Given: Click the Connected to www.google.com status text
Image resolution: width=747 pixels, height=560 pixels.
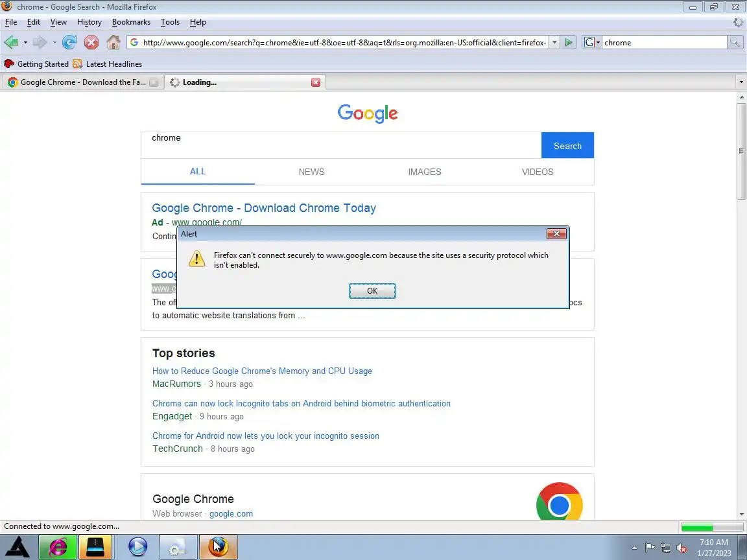Looking at the screenshot, I should [x=62, y=526].
